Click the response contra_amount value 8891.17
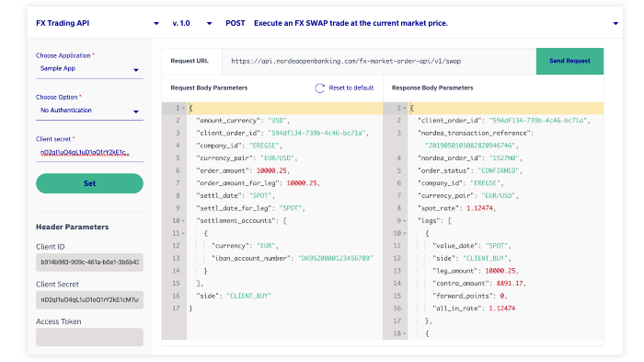This screenshot has width=644, height=362. (x=510, y=284)
